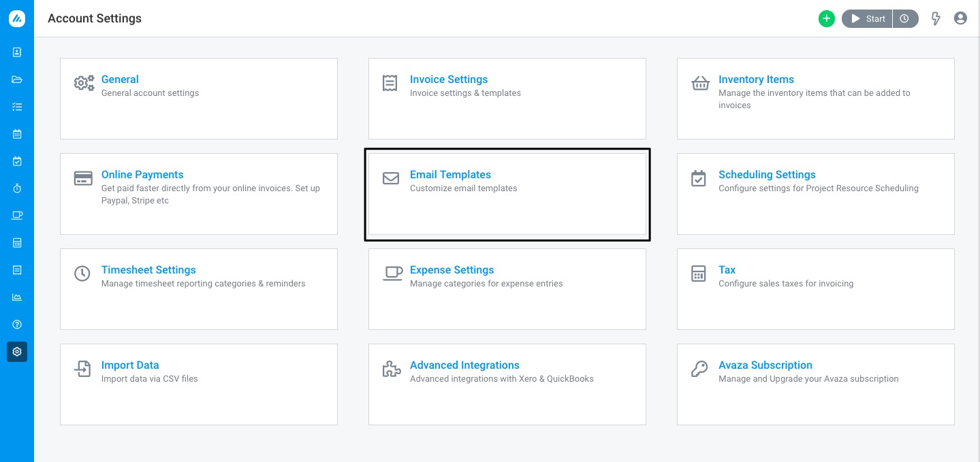Start the timer with the Start button
The height and width of the screenshot is (462, 980).
tap(867, 19)
